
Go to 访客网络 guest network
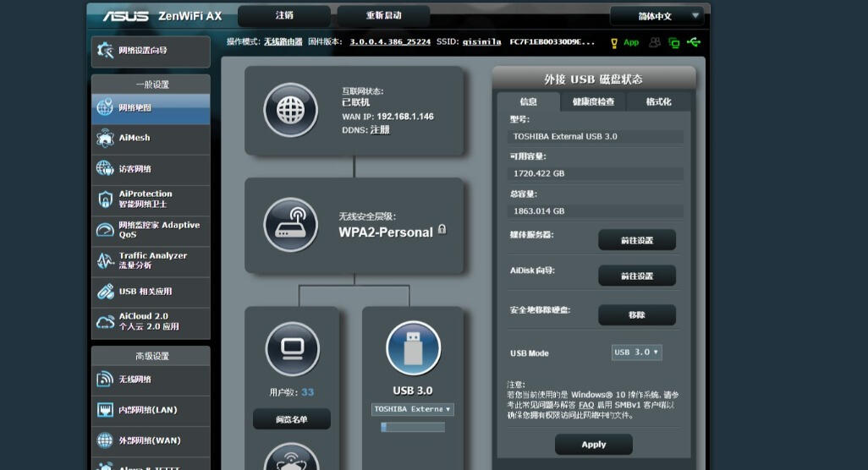(151, 169)
